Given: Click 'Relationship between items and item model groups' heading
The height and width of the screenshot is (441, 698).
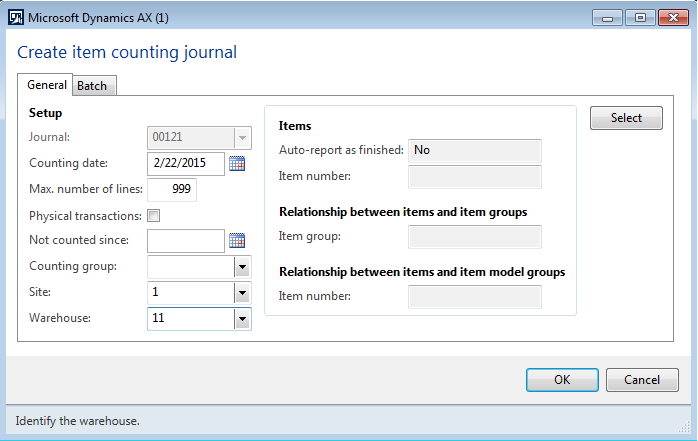Looking at the screenshot, I should (x=422, y=272).
